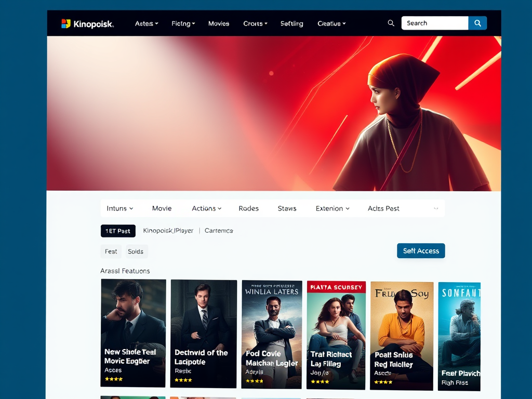
Task: Click star rating under Dectovid of the Lacipotle
Action: click(x=183, y=380)
